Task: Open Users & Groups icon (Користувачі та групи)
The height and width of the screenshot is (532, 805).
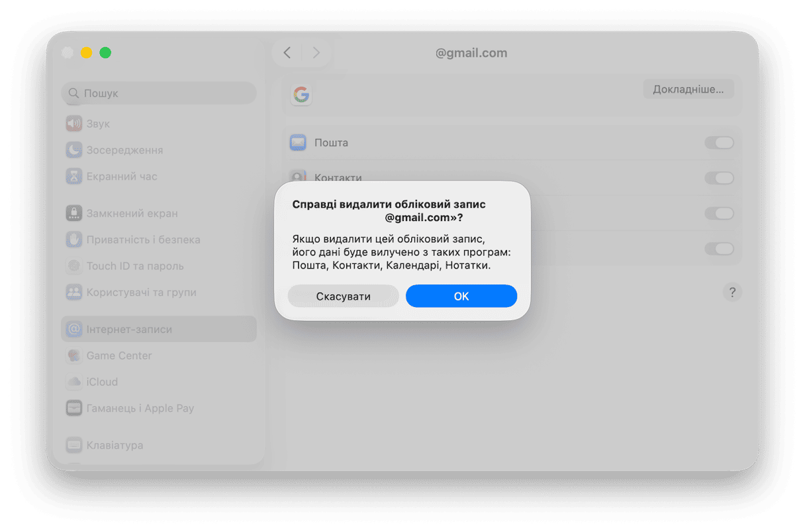Action: coord(74,292)
